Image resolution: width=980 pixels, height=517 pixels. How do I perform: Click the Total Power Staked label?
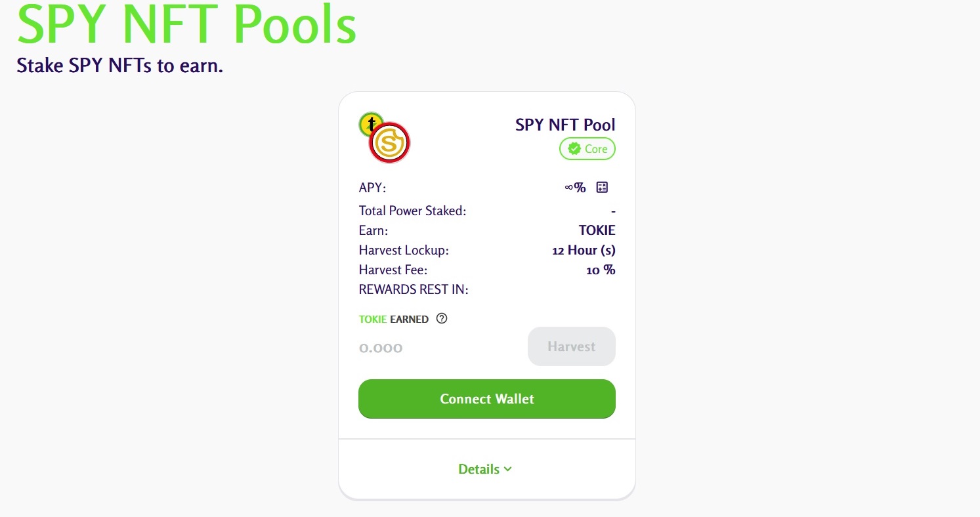point(412,211)
